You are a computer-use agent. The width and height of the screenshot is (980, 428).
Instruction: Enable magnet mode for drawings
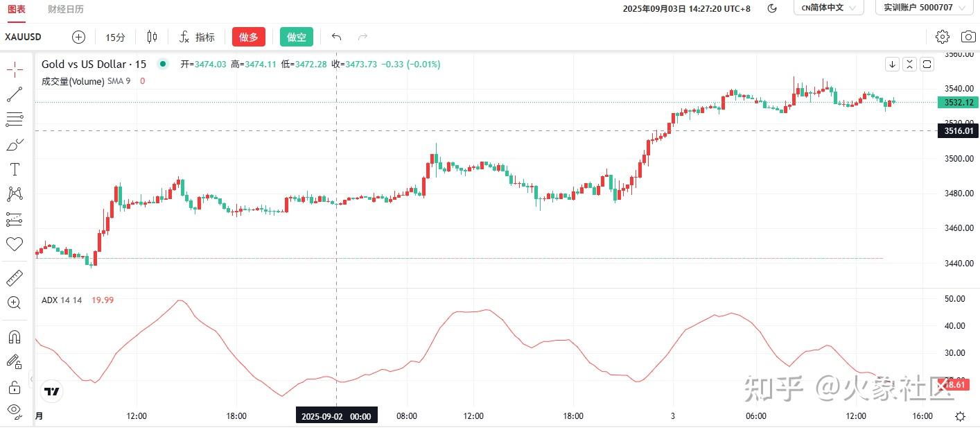pos(15,336)
